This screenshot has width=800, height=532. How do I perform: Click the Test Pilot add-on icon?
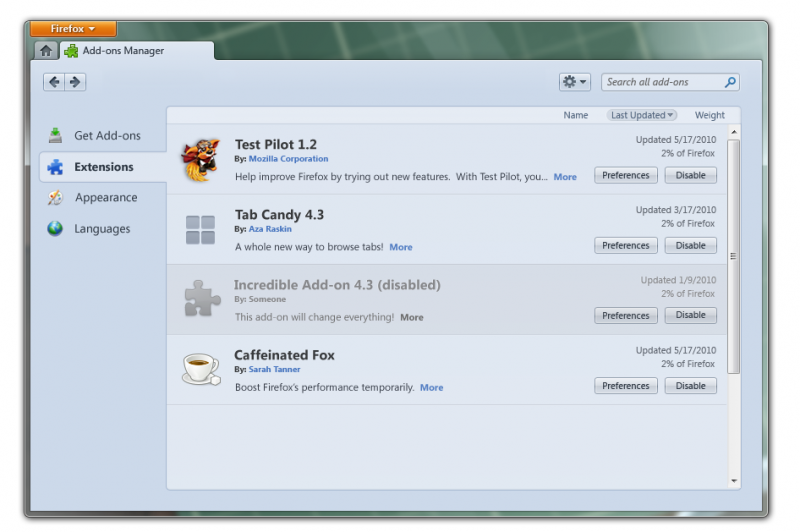click(x=200, y=160)
